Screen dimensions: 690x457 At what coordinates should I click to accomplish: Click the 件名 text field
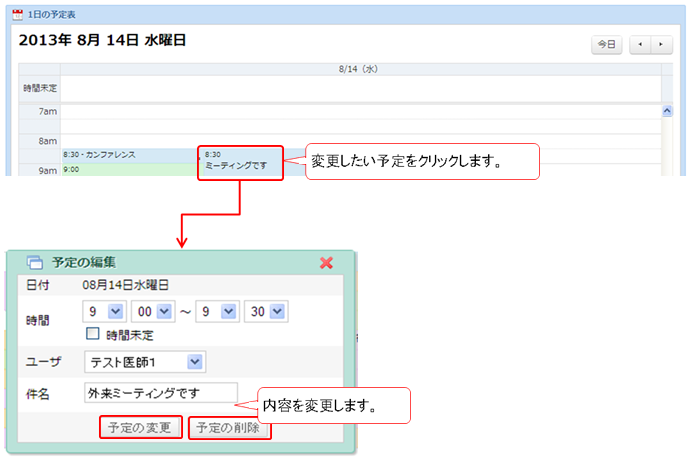161,392
